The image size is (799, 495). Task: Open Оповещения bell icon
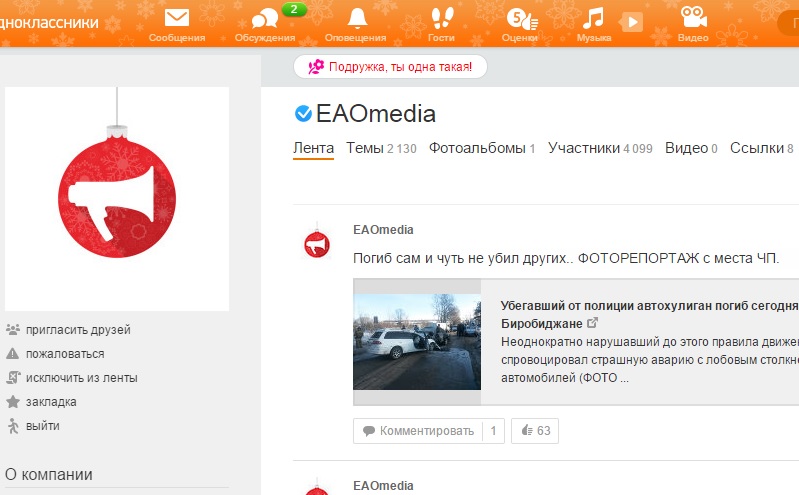[357, 18]
